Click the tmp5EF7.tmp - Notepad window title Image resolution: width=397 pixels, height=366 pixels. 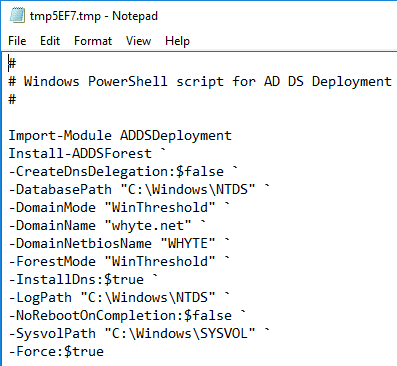(94, 16)
